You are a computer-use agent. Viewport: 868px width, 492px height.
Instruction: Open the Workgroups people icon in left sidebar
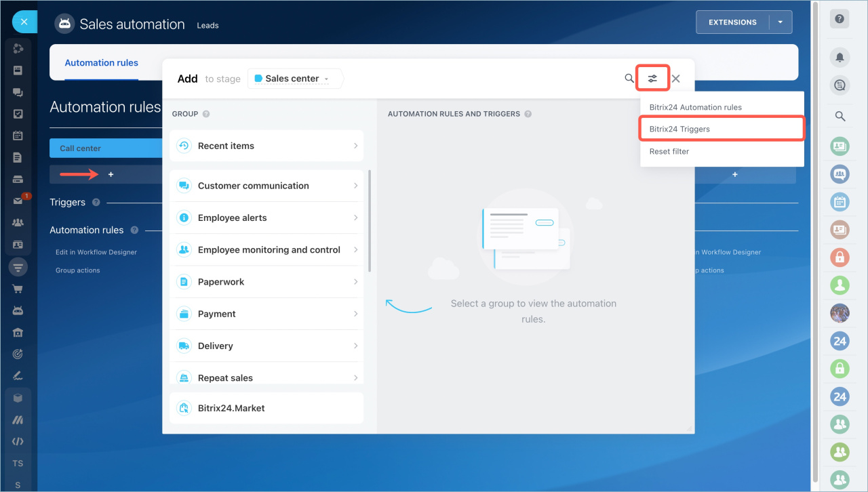tap(18, 223)
